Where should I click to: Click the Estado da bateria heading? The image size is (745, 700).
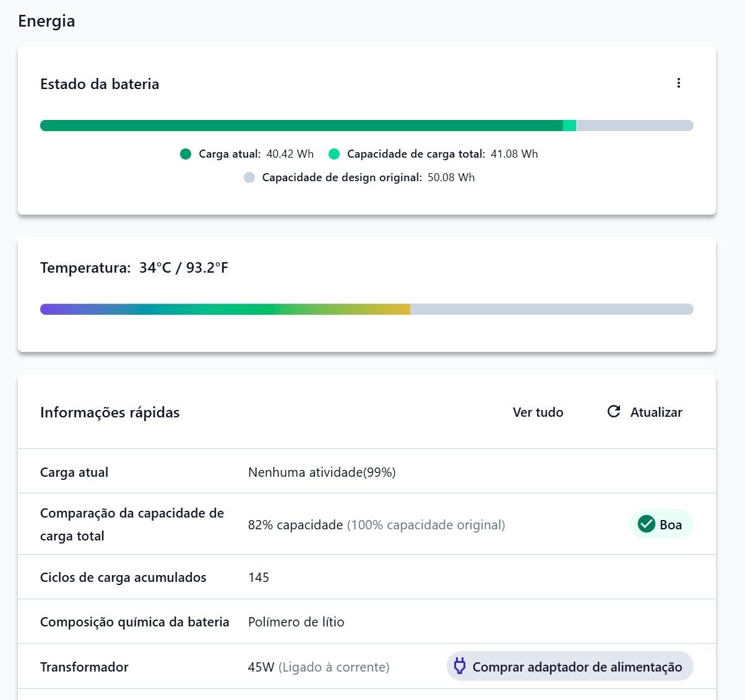tap(100, 84)
